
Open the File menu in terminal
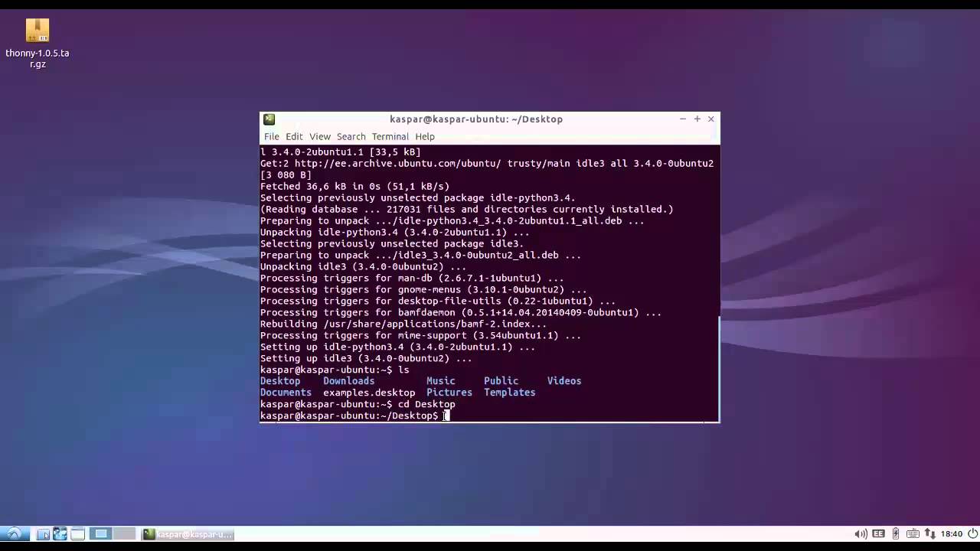pos(272,136)
